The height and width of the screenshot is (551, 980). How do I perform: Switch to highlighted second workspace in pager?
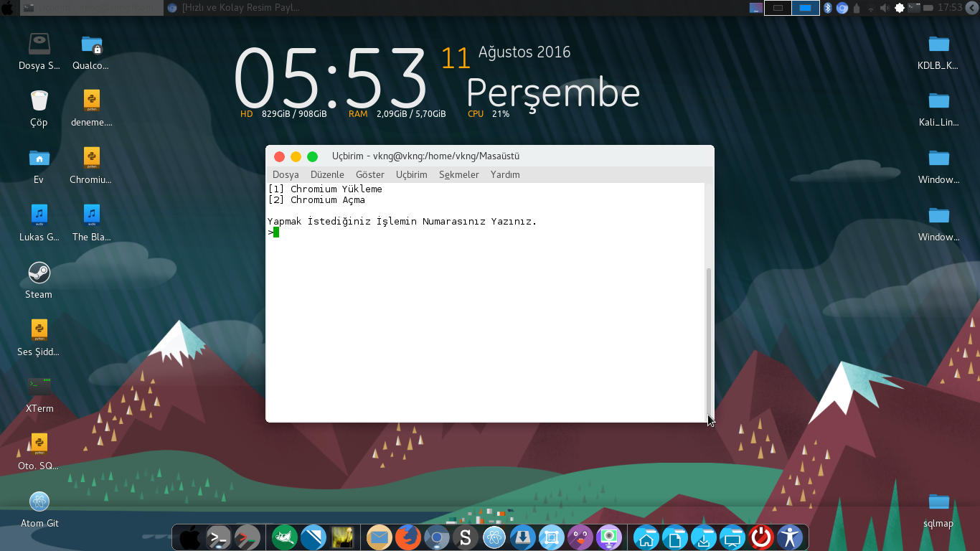click(806, 8)
